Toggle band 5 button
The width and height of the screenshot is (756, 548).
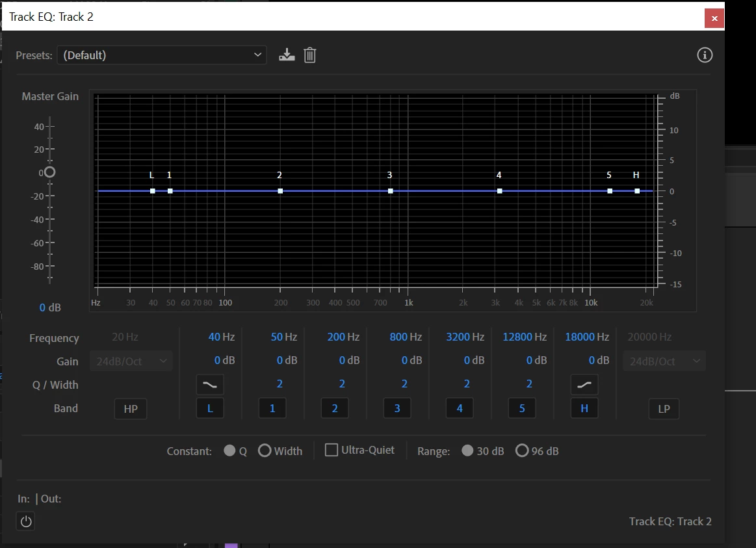click(522, 408)
